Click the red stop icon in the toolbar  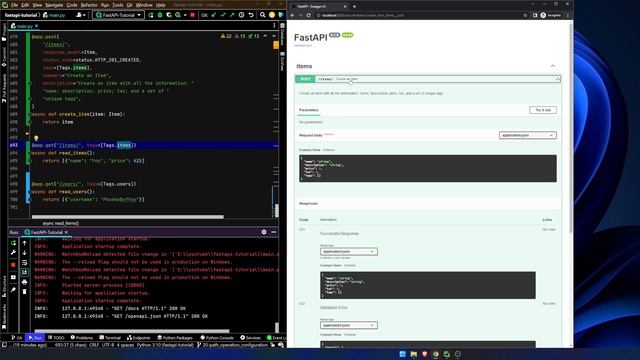(x=193, y=15)
